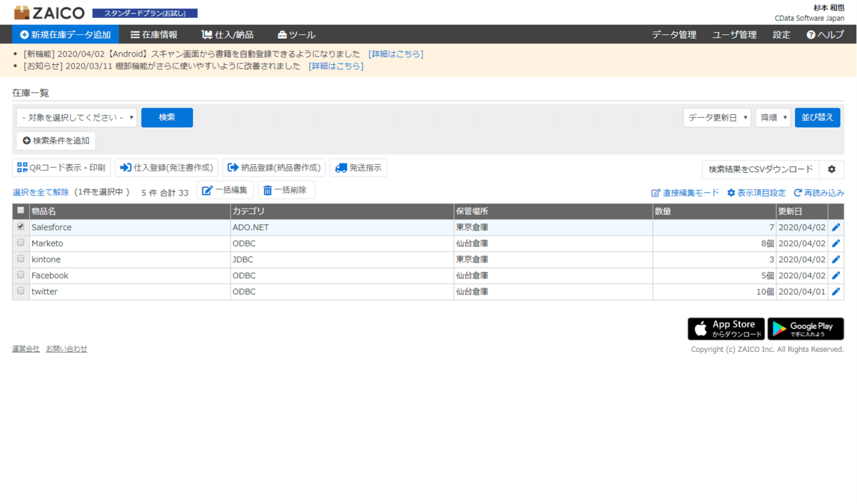Click QRコード表示・印刷 button
857x504 pixels.
[x=61, y=168]
